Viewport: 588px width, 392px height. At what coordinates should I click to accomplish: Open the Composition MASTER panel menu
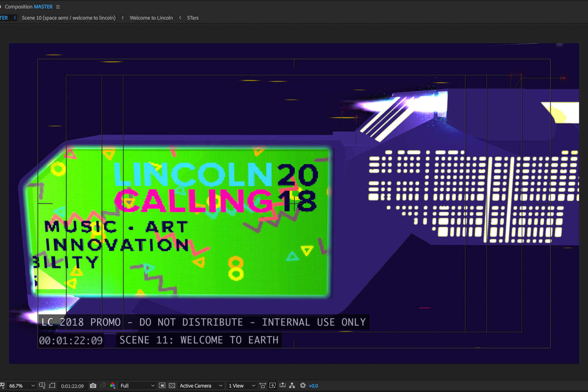tap(58, 7)
